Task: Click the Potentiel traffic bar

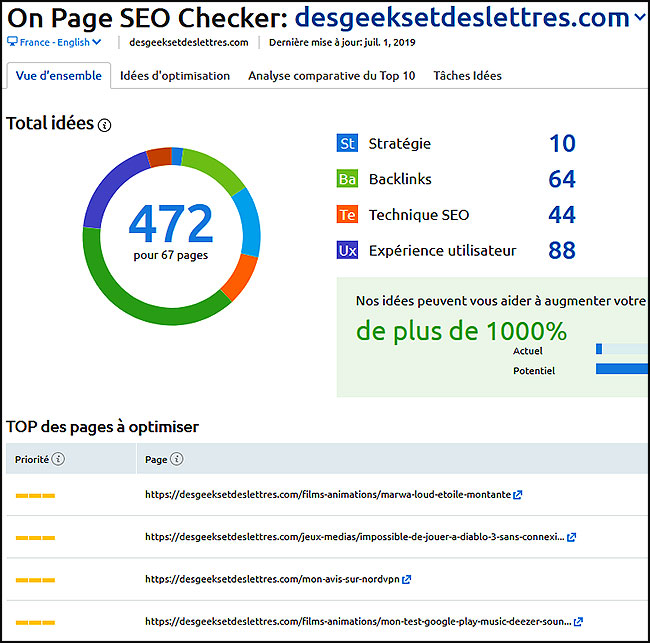Action: click(x=622, y=369)
